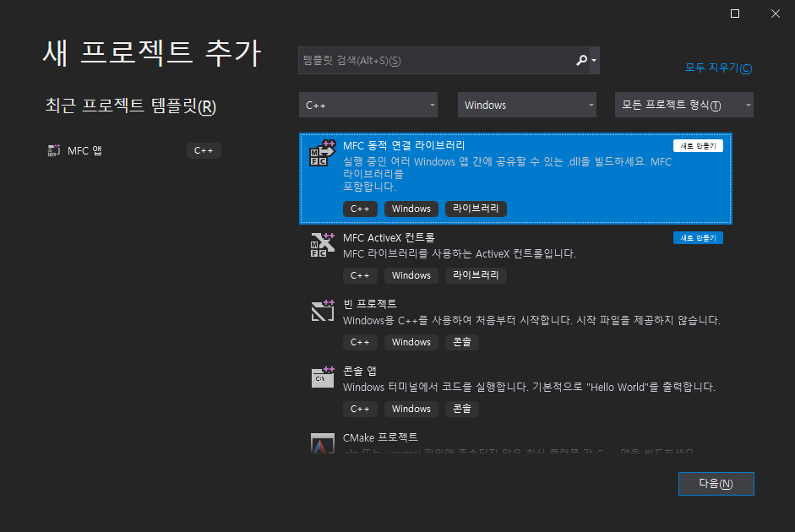This screenshot has height=532, width=795.
Task: Select the 콘솔 앱 template title
Action: (x=359, y=371)
